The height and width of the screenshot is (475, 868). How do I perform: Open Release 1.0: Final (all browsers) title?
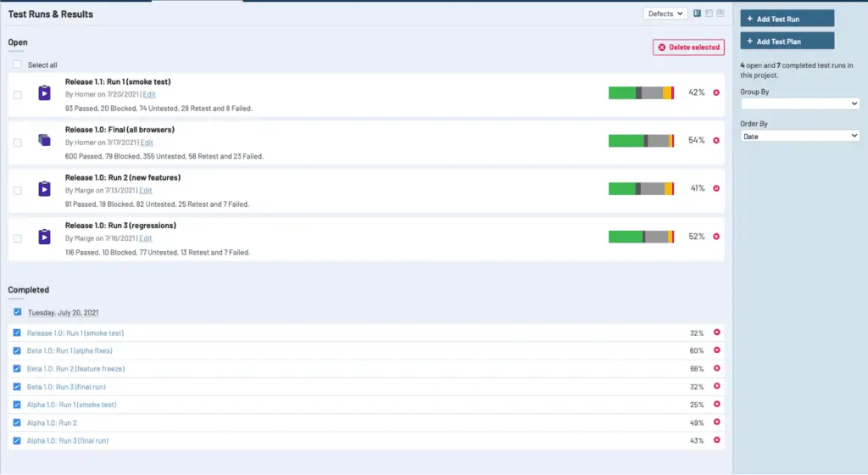click(x=120, y=130)
